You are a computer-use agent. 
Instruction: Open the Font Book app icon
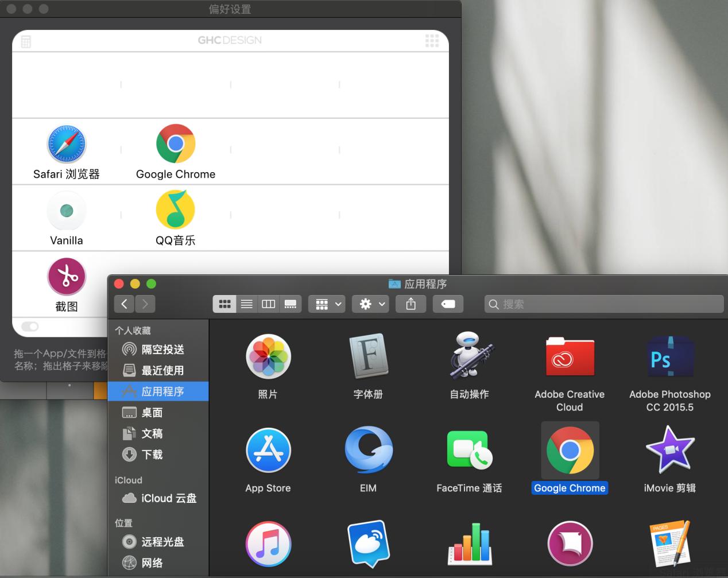pos(368,357)
